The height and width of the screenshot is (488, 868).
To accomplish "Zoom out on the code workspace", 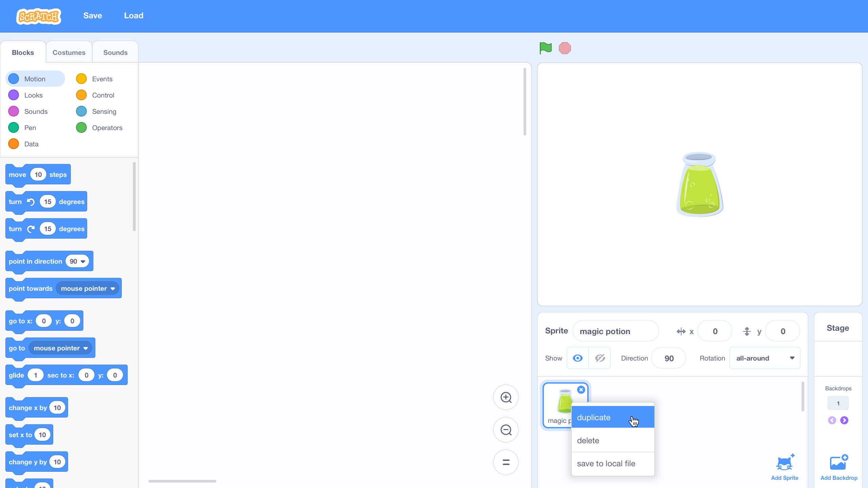I will (506, 430).
